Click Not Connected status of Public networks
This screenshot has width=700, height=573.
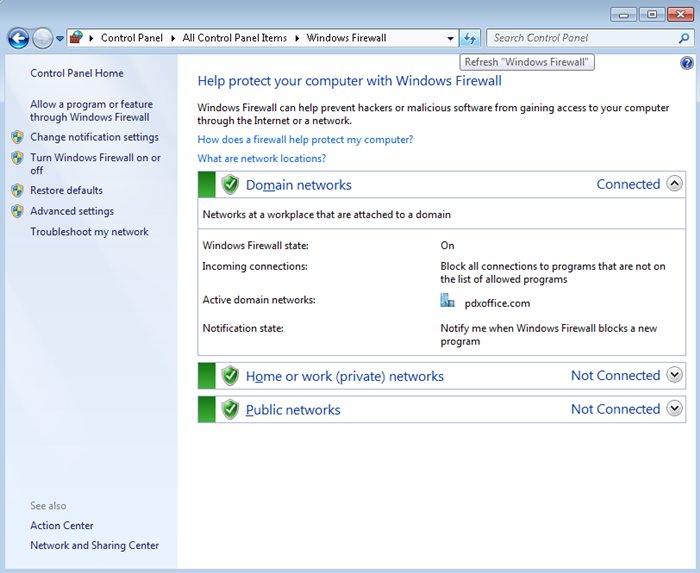pyautogui.click(x=615, y=409)
